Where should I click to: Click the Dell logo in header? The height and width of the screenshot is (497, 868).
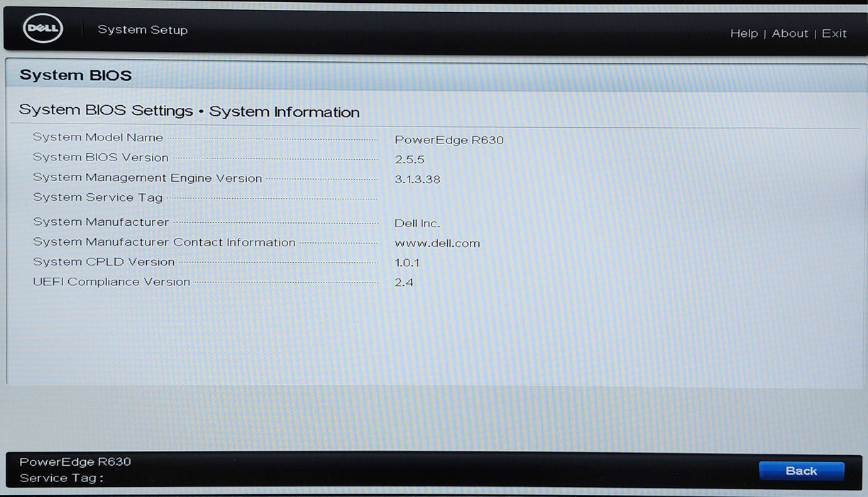pos(43,29)
